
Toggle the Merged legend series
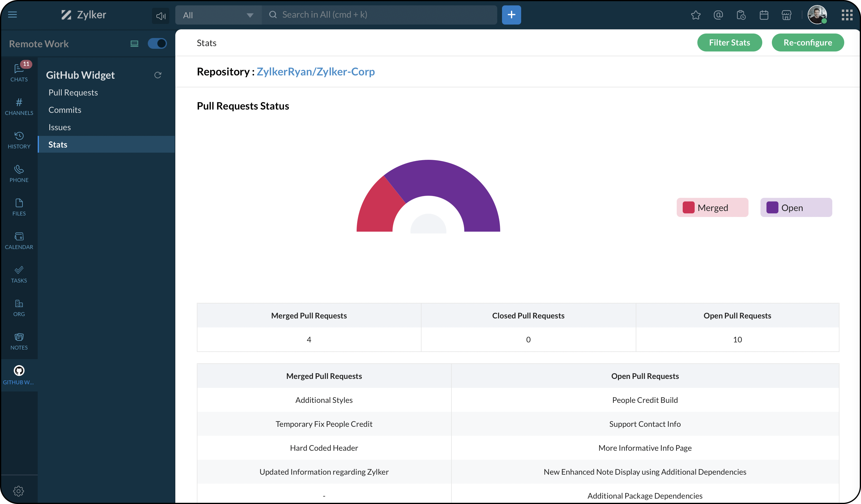(712, 207)
